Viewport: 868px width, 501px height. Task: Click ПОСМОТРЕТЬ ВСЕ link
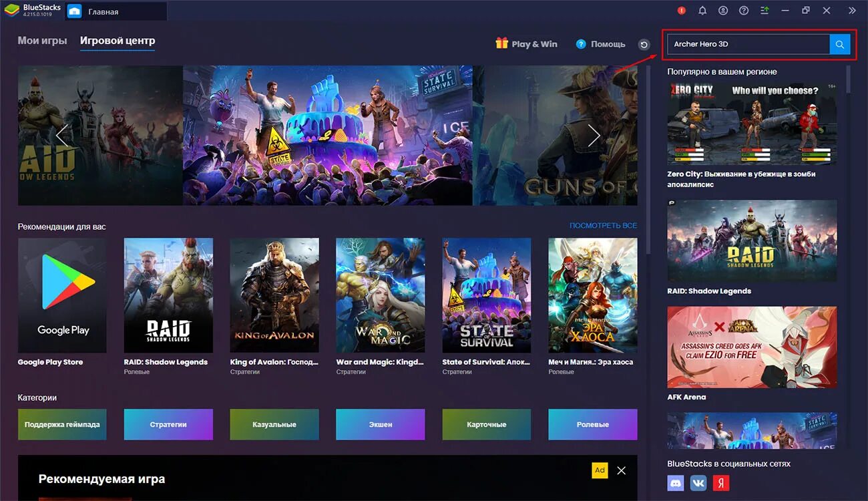pos(603,226)
